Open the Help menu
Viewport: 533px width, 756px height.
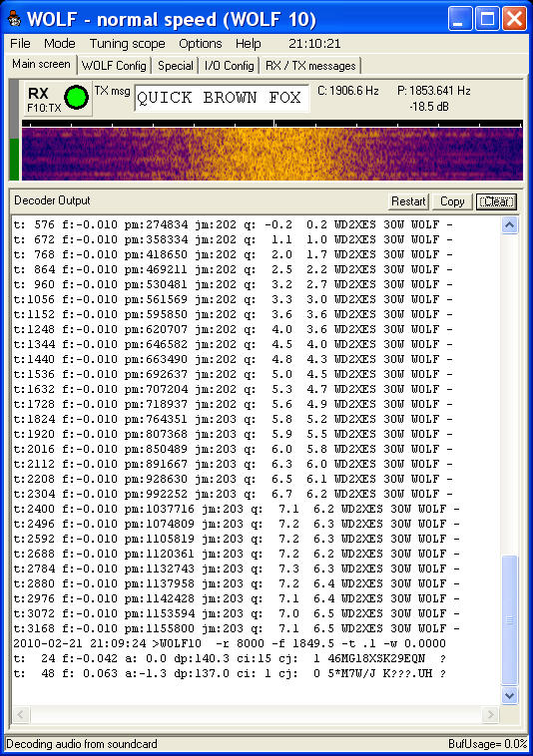(x=249, y=44)
